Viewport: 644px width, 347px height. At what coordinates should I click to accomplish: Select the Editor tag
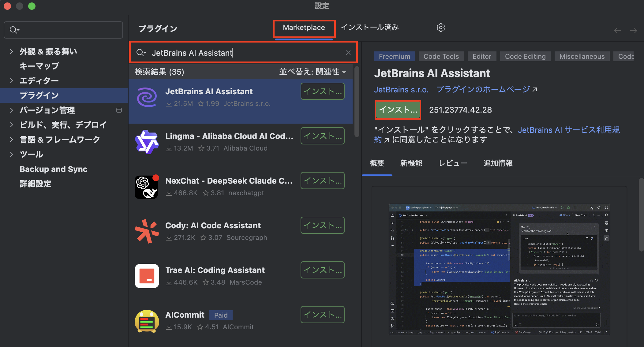click(482, 56)
